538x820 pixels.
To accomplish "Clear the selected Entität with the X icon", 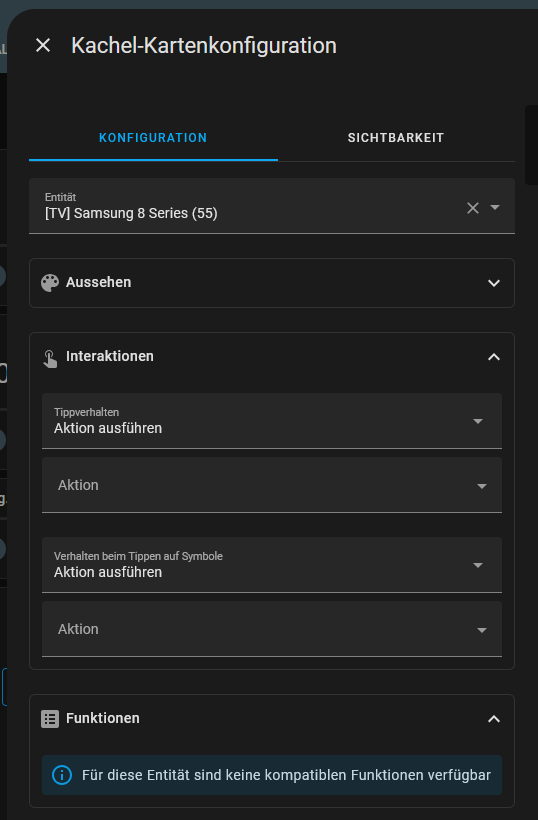I will (473, 208).
